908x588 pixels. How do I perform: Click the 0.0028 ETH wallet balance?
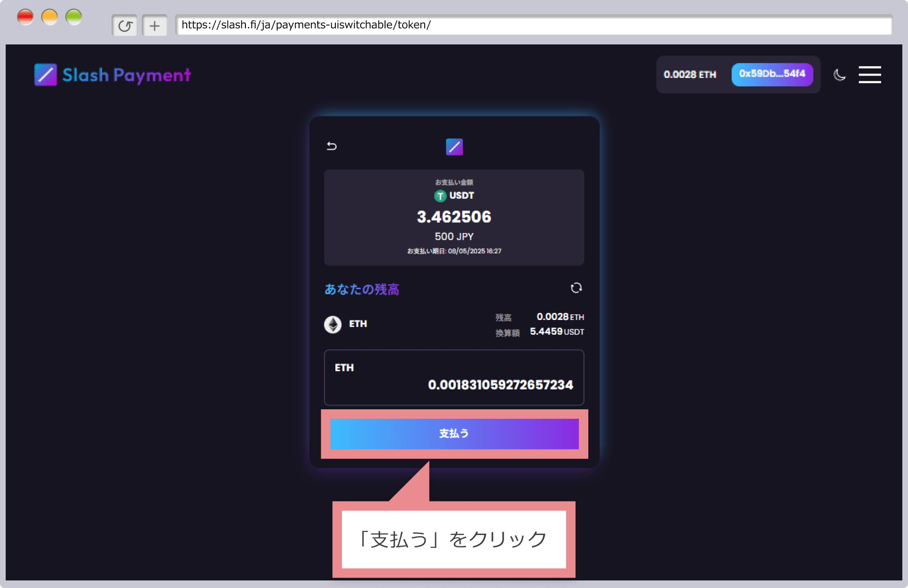690,75
